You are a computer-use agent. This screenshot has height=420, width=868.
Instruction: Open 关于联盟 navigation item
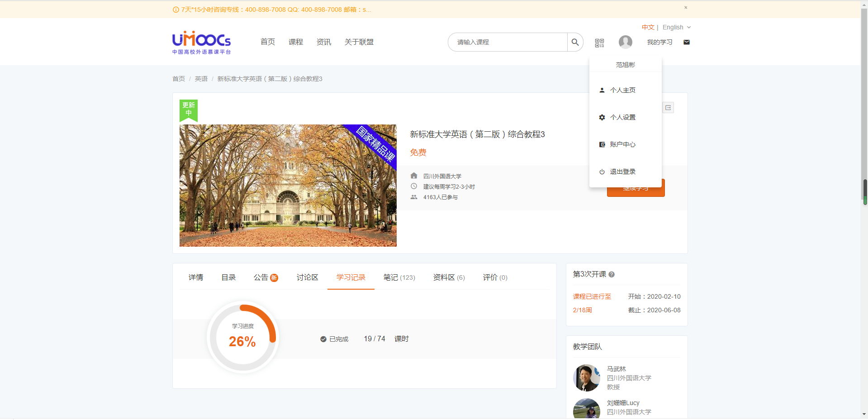(x=359, y=42)
